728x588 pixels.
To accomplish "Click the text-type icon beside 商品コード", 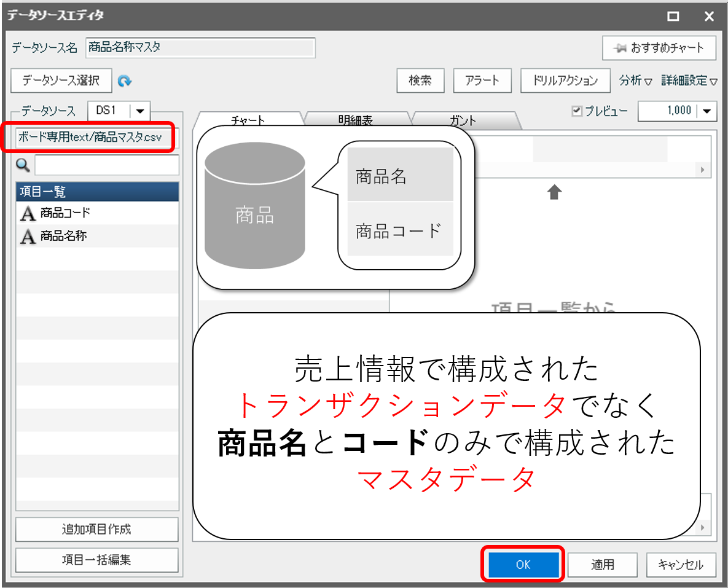I will 28,213.
